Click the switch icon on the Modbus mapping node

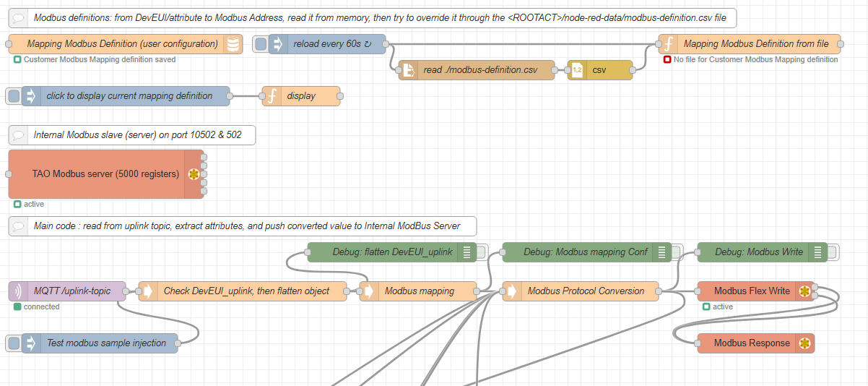pos(369,291)
